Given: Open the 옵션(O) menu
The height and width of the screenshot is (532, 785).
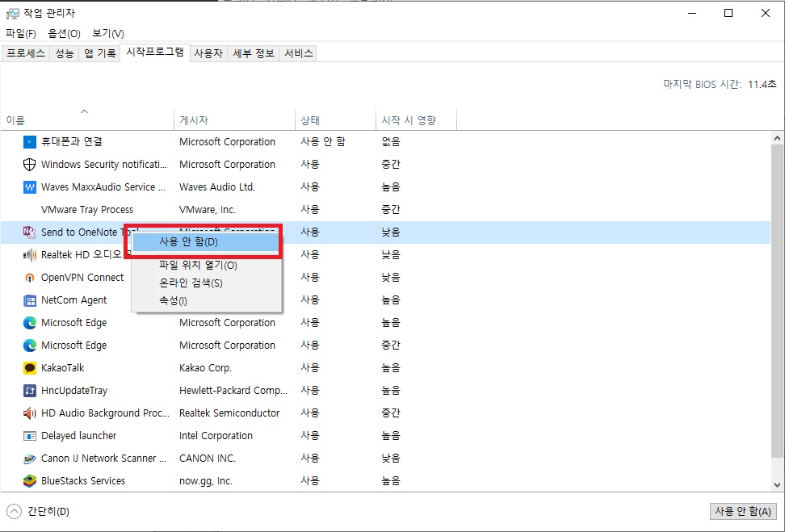Looking at the screenshot, I should pos(64,34).
